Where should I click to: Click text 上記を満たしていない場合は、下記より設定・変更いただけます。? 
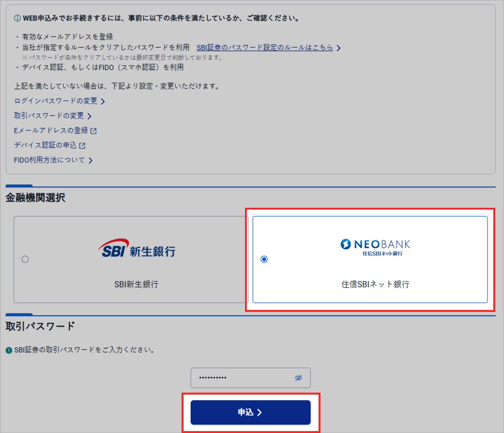pyautogui.click(x=117, y=86)
